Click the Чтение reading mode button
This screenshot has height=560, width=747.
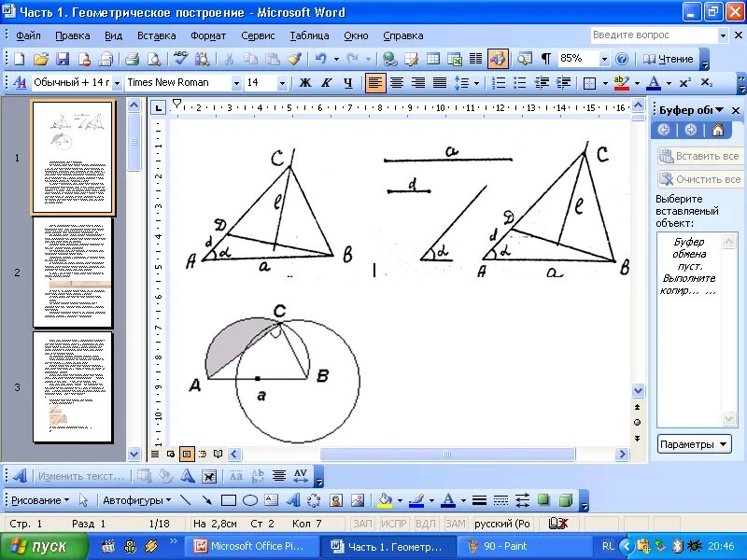pos(668,59)
